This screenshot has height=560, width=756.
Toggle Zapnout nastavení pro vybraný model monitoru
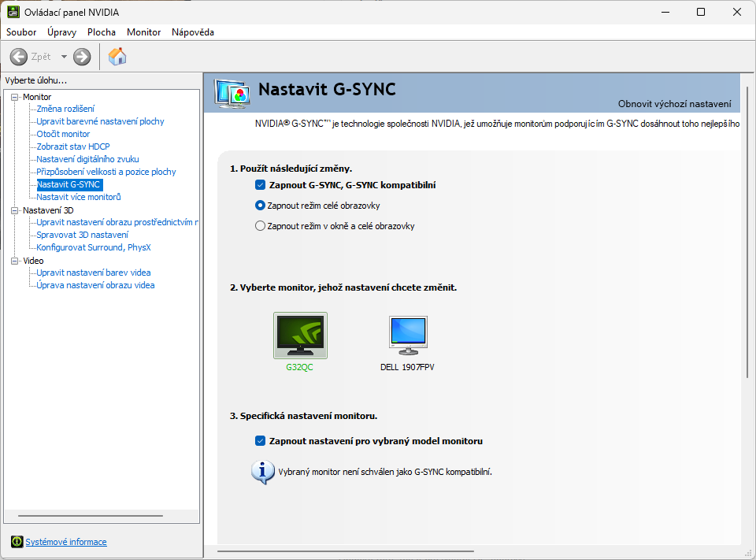(x=261, y=441)
